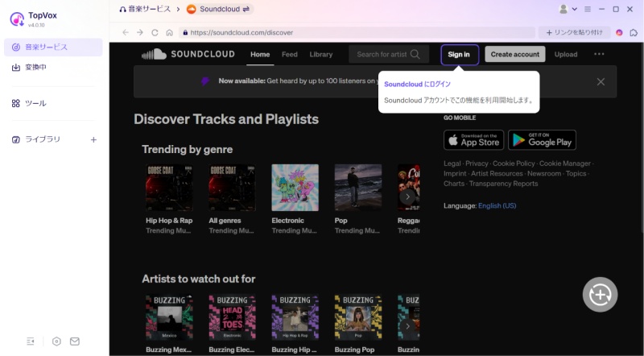Show next artists to watch with arrow

pos(407,326)
